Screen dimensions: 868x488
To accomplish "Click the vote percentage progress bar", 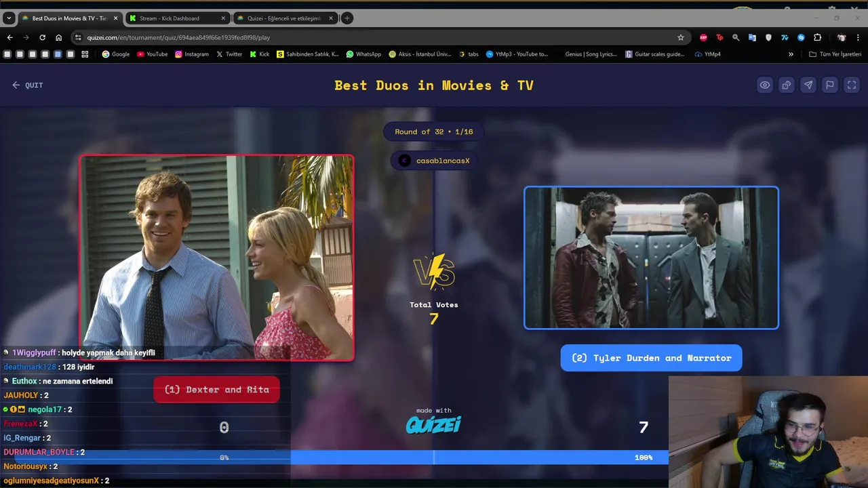I will pyautogui.click(x=434, y=457).
